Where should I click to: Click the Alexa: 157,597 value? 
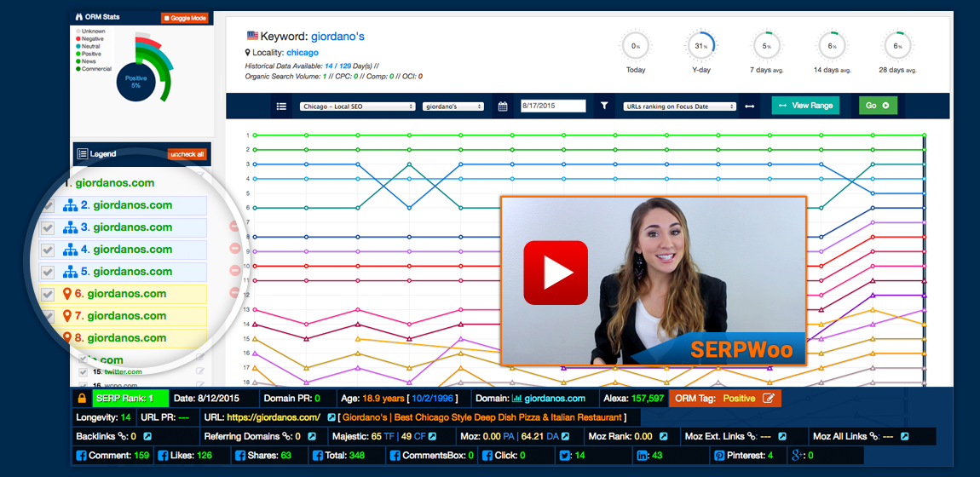coord(647,399)
